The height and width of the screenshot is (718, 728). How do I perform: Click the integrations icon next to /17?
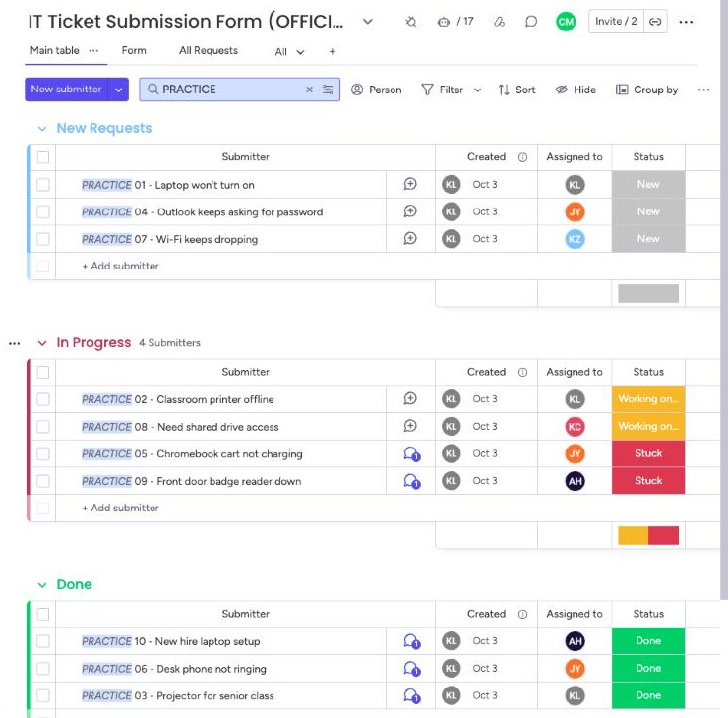coord(499,22)
